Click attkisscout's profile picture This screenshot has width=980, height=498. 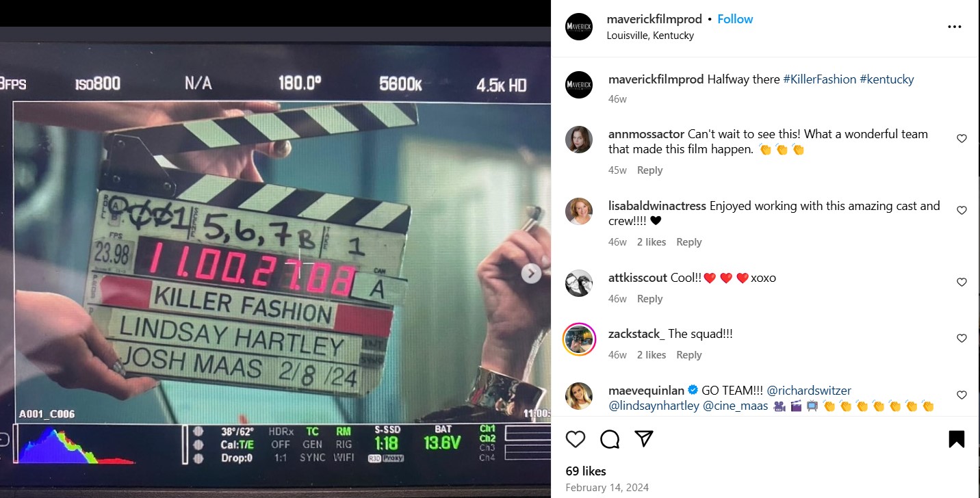(578, 283)
